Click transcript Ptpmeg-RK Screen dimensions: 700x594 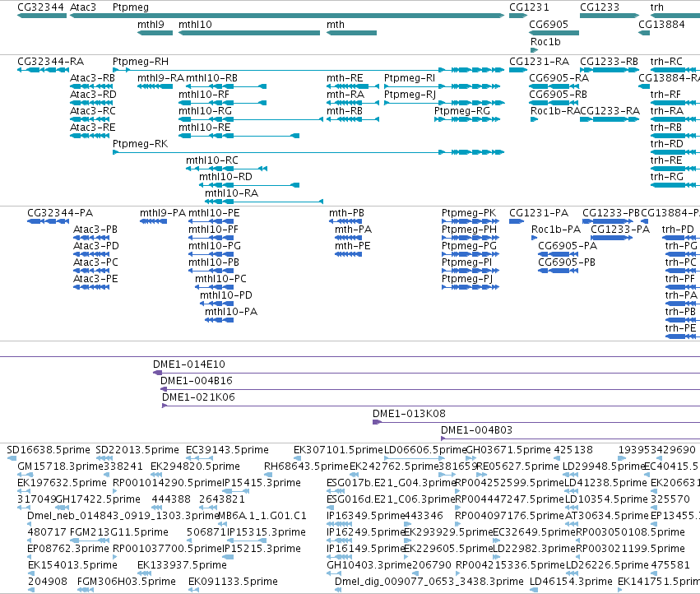point(140,144)
